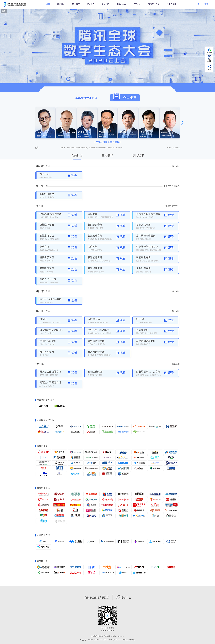215x644 pixels.
Task: Click the CSDN media logo
Action: click(x=139, y=567)
